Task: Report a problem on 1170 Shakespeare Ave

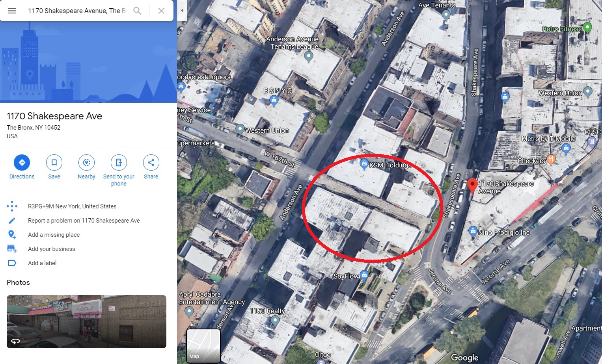Action: click(84, 221)
